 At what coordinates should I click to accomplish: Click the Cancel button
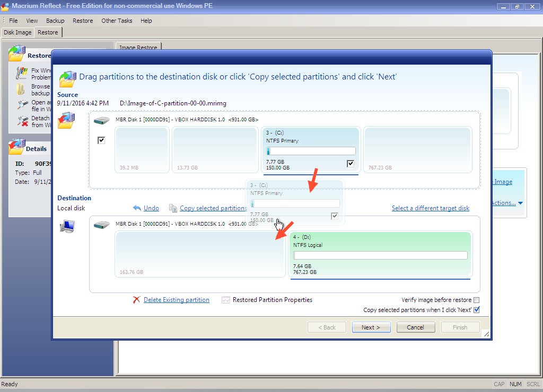click(415, 327)
